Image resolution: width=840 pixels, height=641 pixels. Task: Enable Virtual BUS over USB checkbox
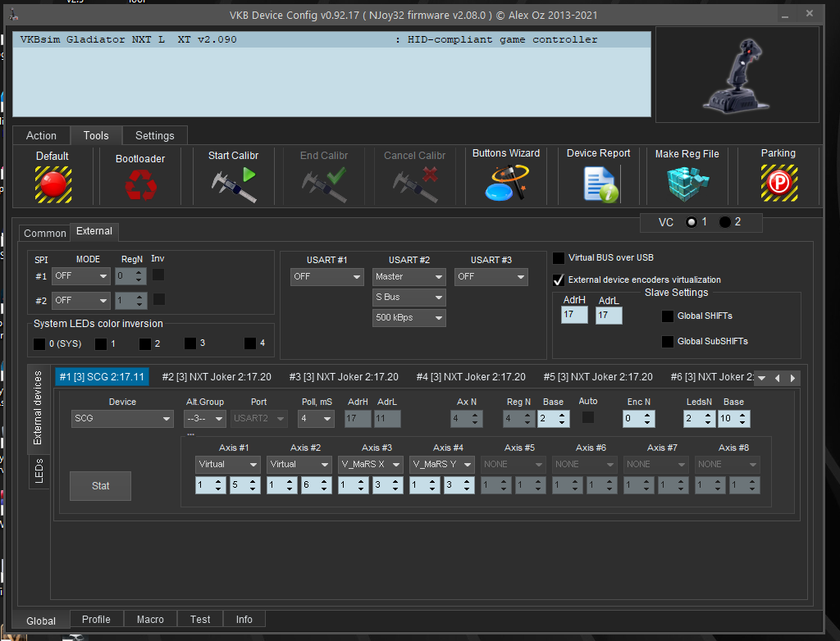click(x=559, y=257)
